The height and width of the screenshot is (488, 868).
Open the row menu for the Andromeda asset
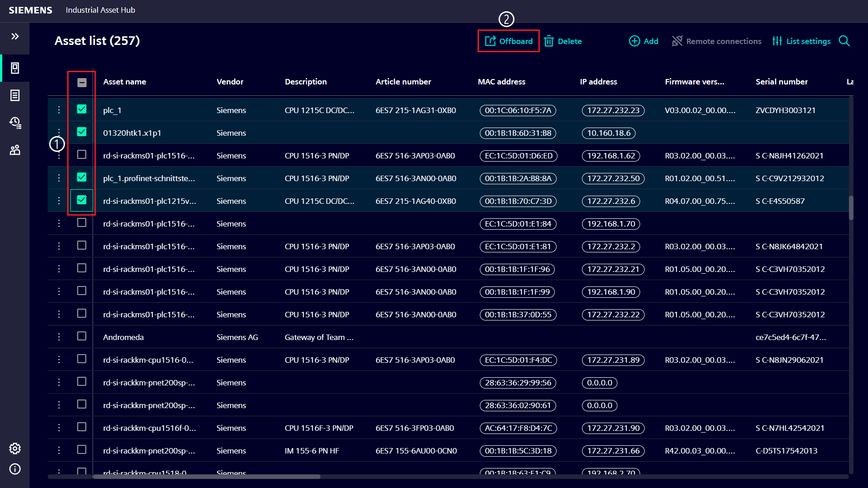tap(59, 336)
